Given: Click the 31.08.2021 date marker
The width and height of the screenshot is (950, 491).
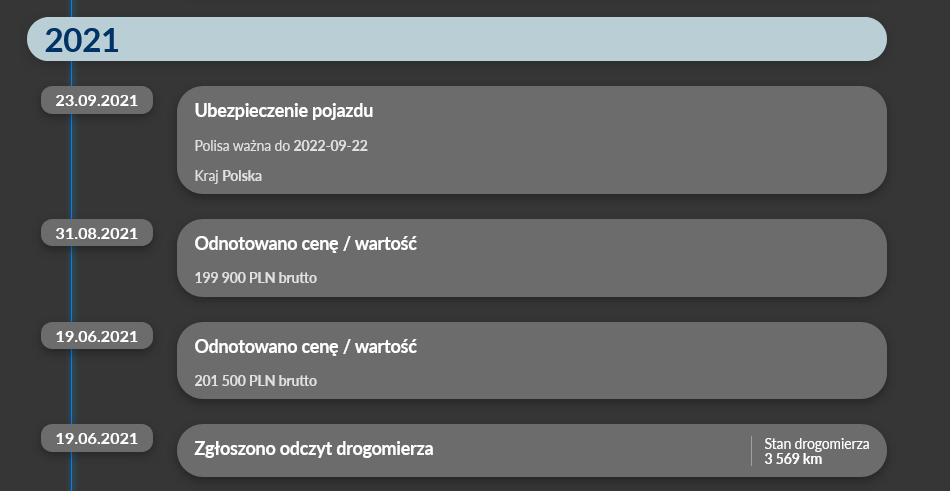Looking at the screenshot, I should [97, 233].
